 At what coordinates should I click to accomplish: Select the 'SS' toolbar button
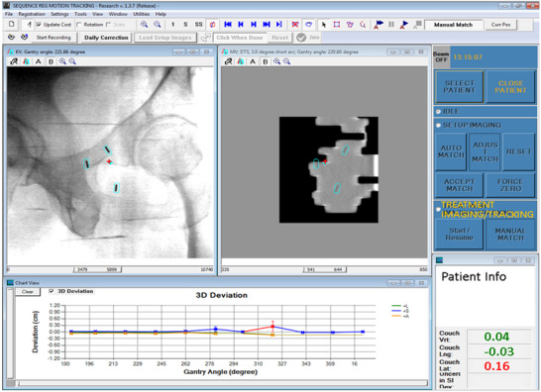pos(199,24)
